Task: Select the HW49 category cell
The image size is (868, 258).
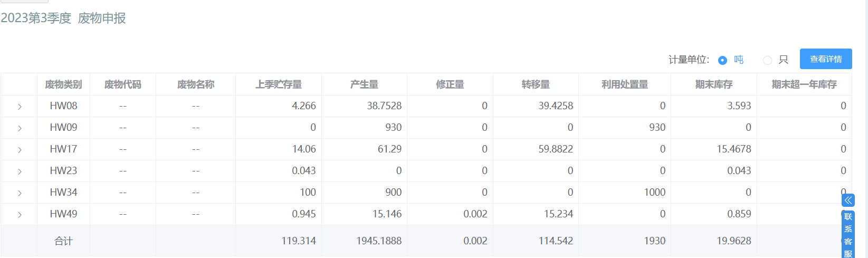Action: click(63, 214)
